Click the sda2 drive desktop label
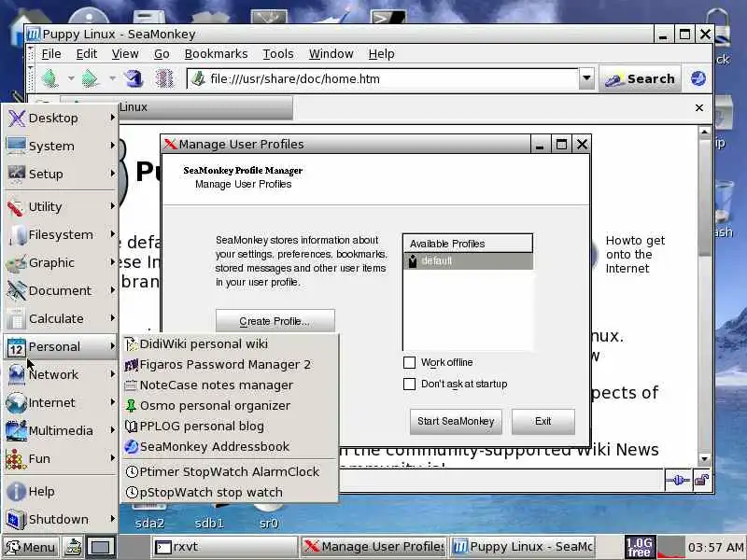 149,524
